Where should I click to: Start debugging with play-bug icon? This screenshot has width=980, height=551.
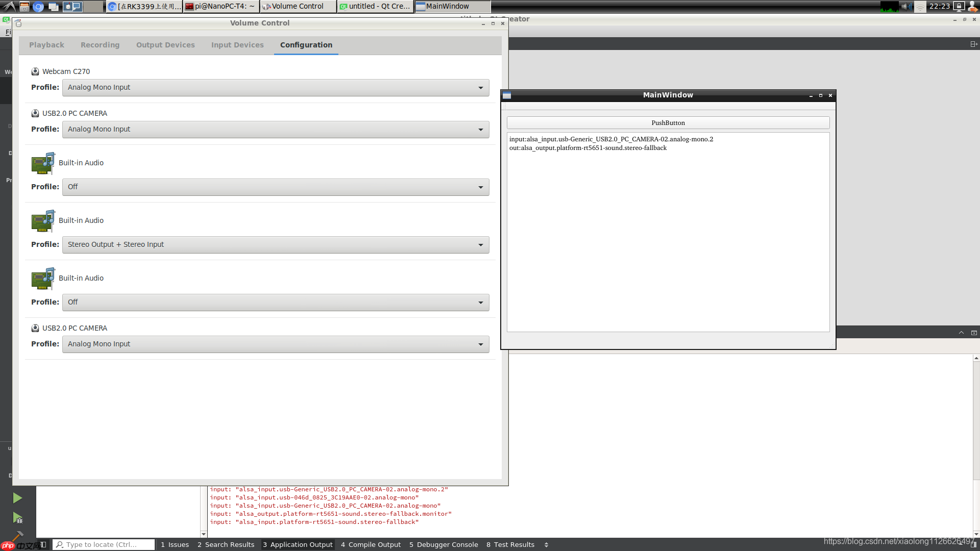(17, 518)
